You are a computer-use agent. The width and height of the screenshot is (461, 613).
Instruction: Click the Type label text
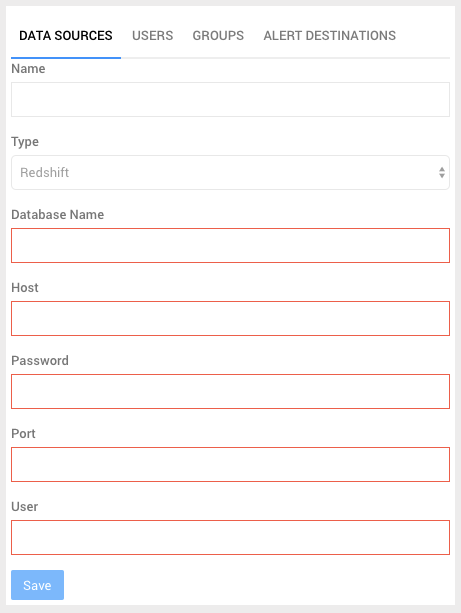click(x=25, y=142)
